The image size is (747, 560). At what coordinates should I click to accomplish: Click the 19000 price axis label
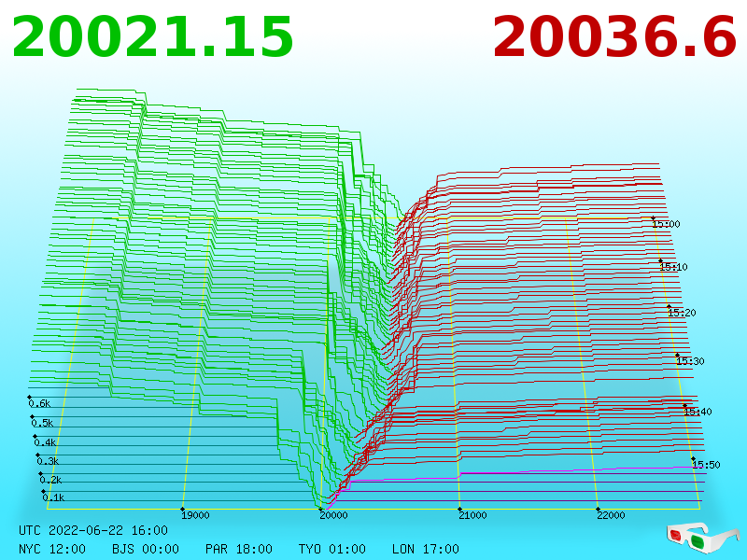[195, 515]
